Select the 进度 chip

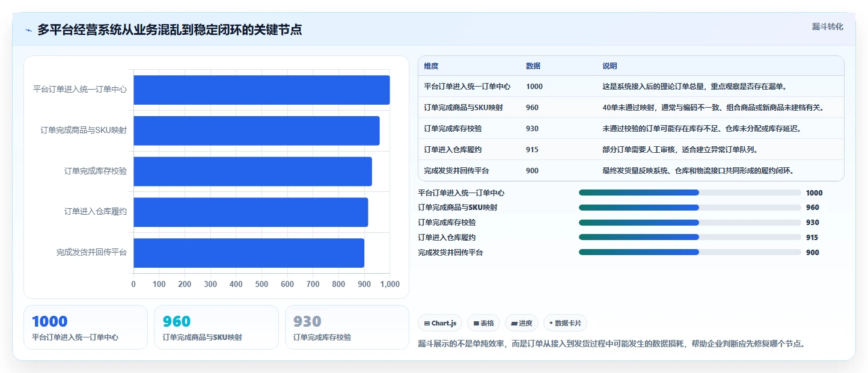tap(522, 323)
